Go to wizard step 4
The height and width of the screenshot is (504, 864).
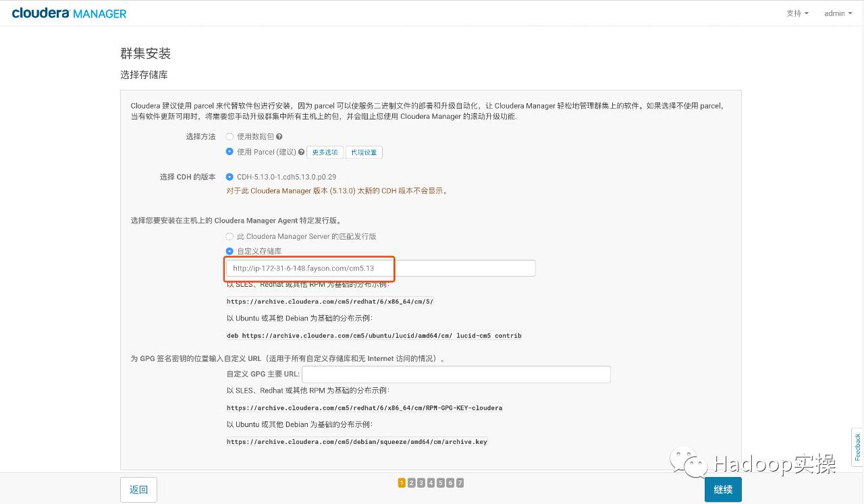431,482
